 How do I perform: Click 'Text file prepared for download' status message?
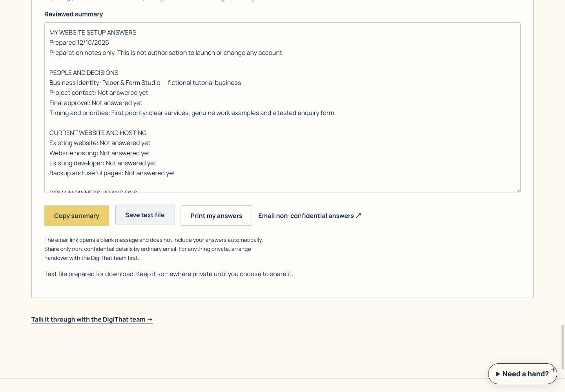coord(169,274)
